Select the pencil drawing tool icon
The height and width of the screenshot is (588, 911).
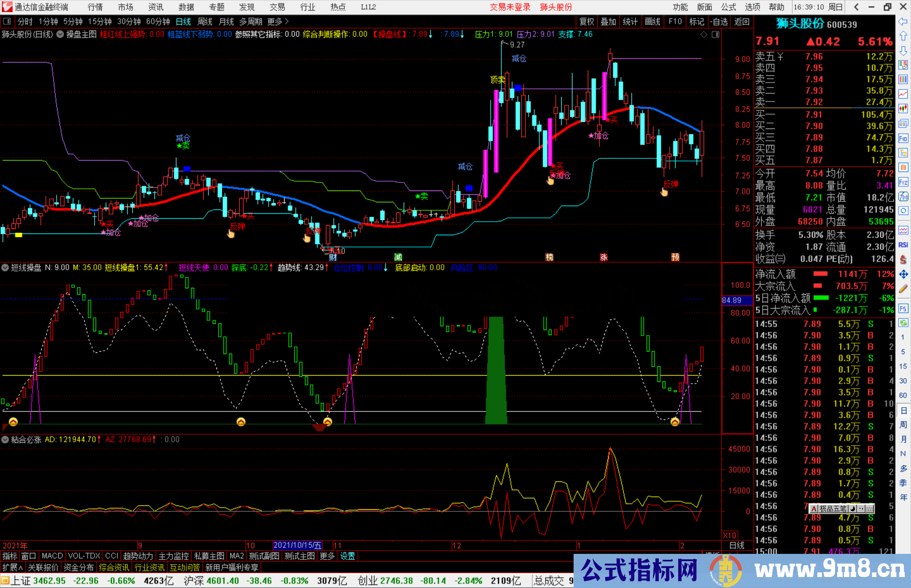click(903, 289)
